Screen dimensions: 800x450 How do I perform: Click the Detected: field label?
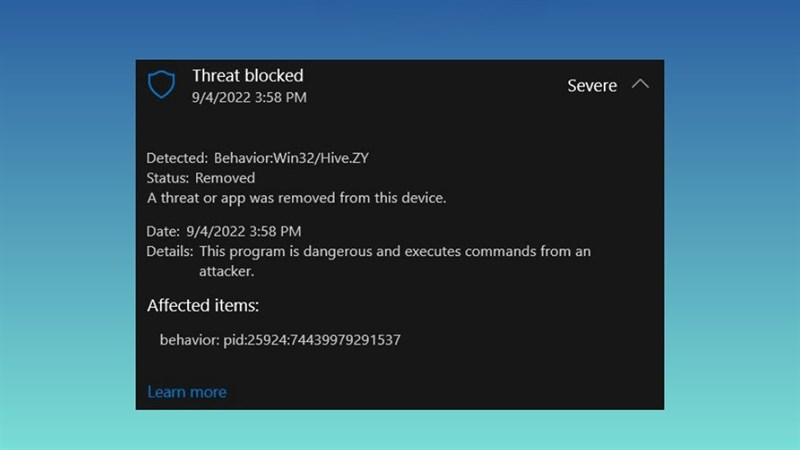click(x=177, y=158)
